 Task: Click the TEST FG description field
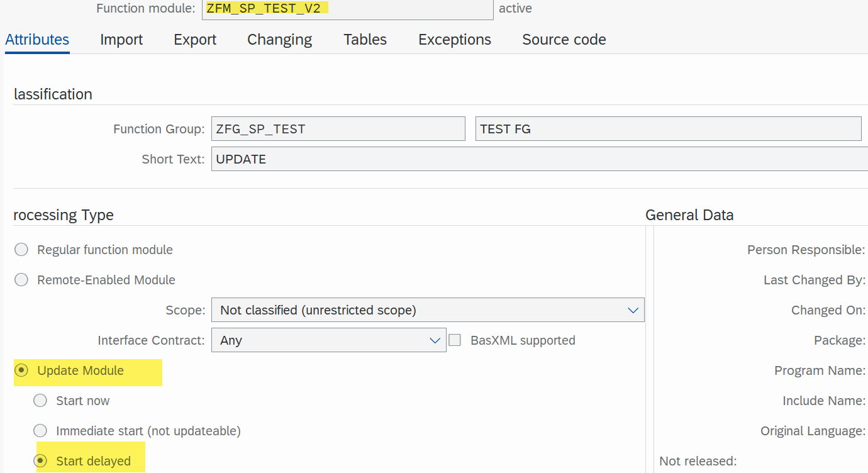pyautogui.click(x=668, y=128)
